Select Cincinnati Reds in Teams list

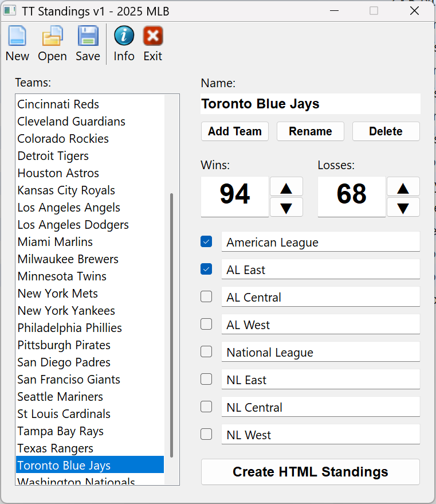click(90, 104)
